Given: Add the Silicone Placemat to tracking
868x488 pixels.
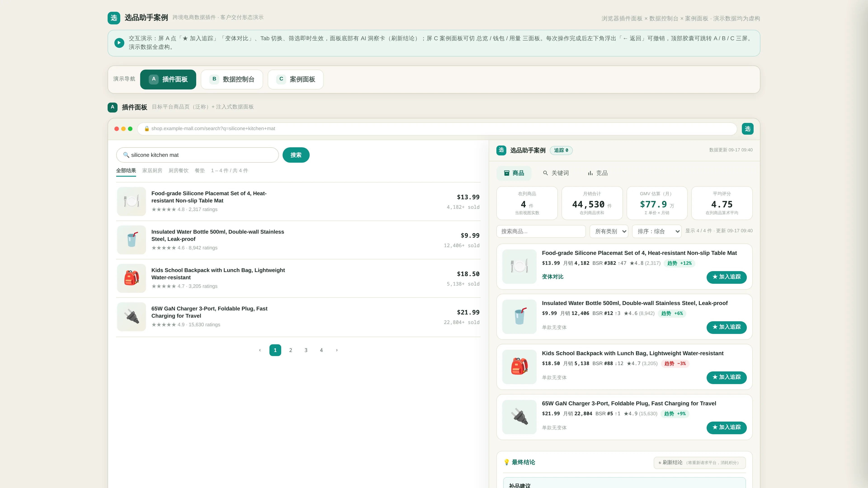Looking at the screenshot, I should tap(726, 277).
